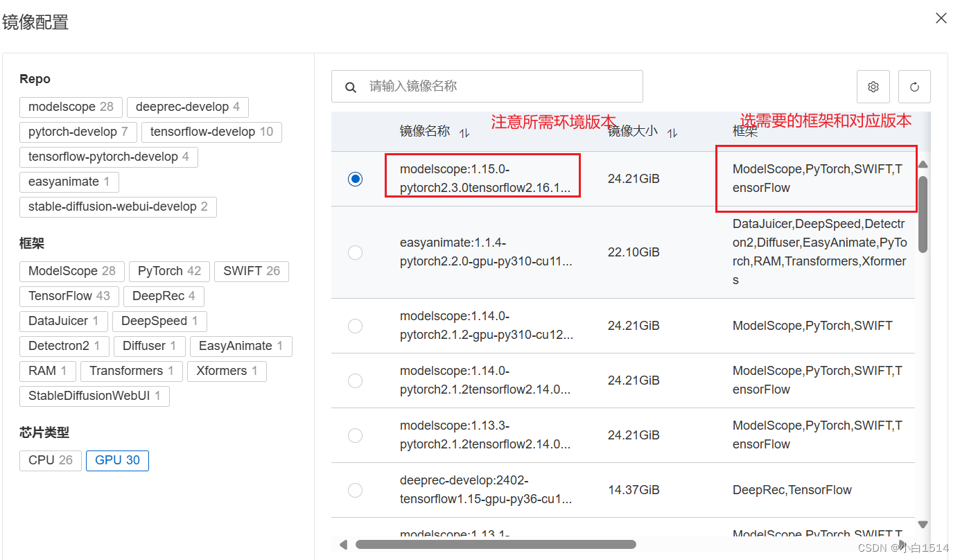Click the 框架 column header

click(x=745, y=132)
